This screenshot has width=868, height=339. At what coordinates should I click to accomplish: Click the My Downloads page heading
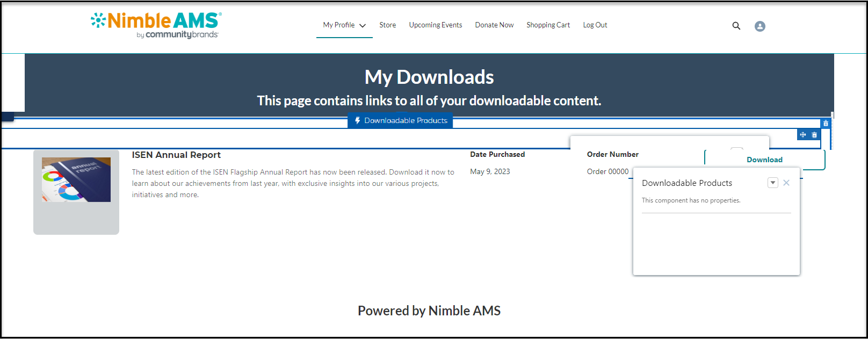429,77
